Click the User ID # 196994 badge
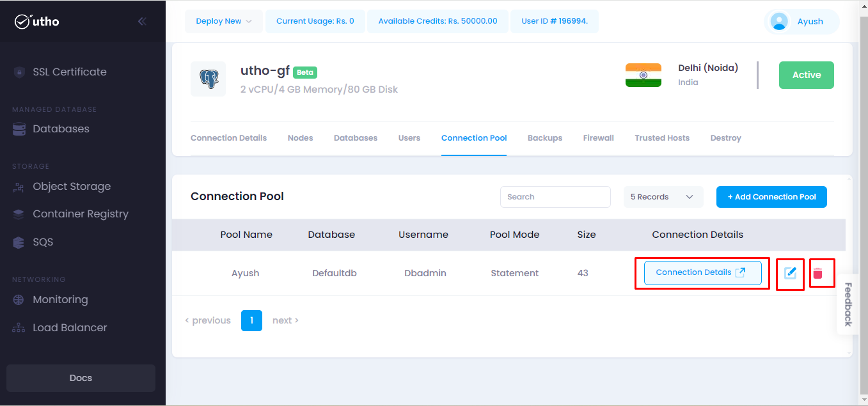This screenshot has width=868, height=406. 555,21
